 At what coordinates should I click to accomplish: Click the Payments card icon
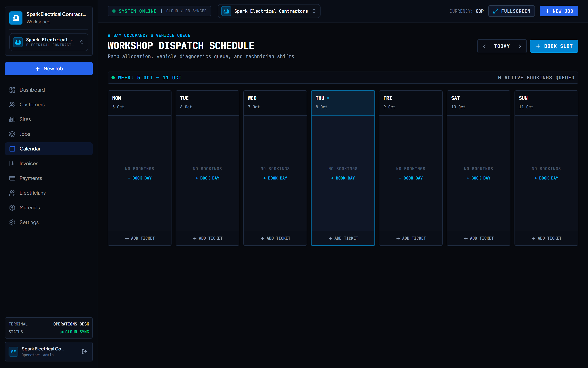tap(12, 178)
